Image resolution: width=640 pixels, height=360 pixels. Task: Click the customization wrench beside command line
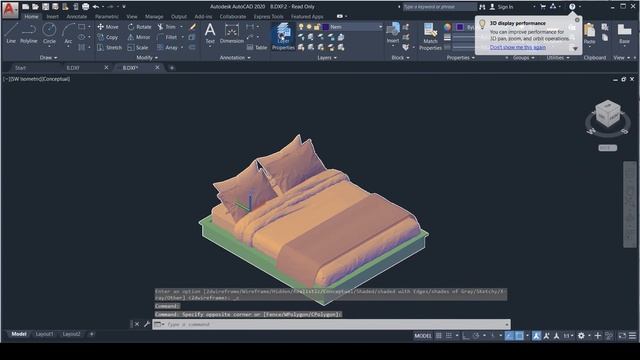click(x=147, y=324)
